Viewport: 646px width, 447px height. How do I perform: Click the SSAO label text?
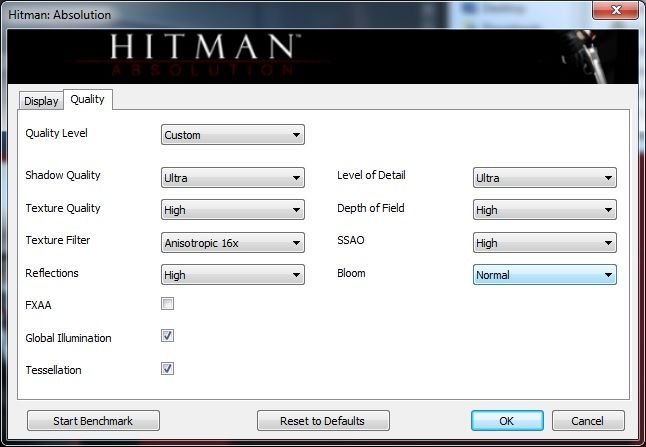pos(351,240)
